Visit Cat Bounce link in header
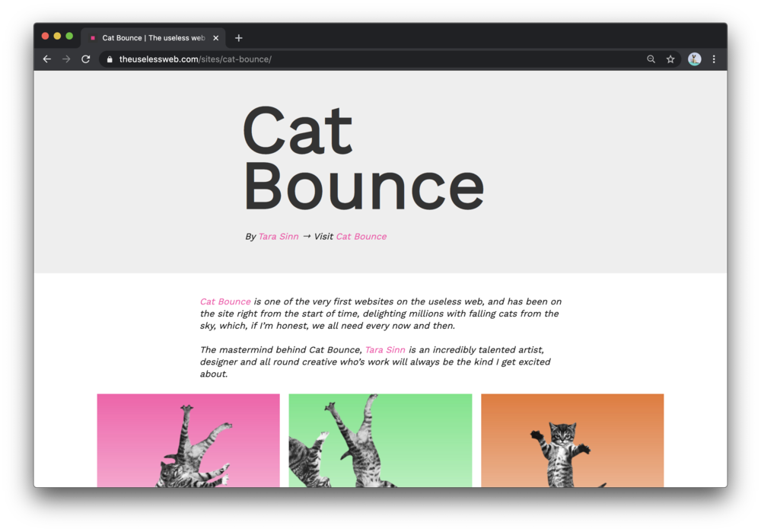Viewport: 761px width, 532px height. [361, 237]
